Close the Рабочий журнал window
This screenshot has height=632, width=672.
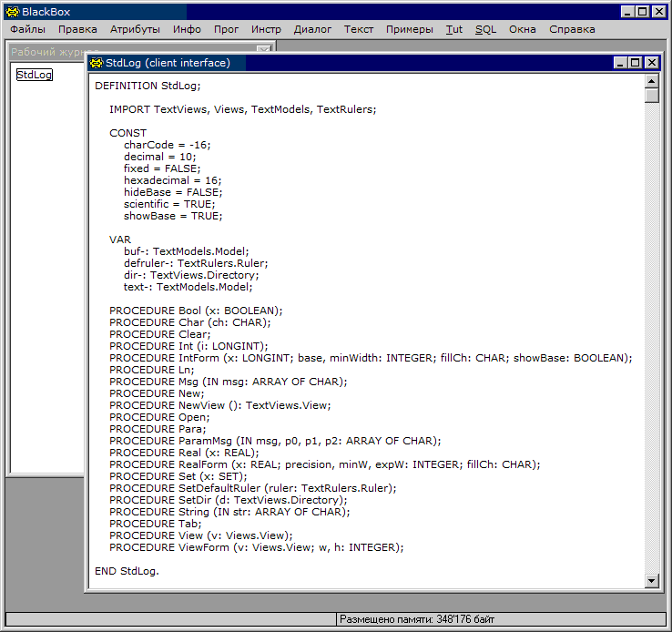click(264, 49)
